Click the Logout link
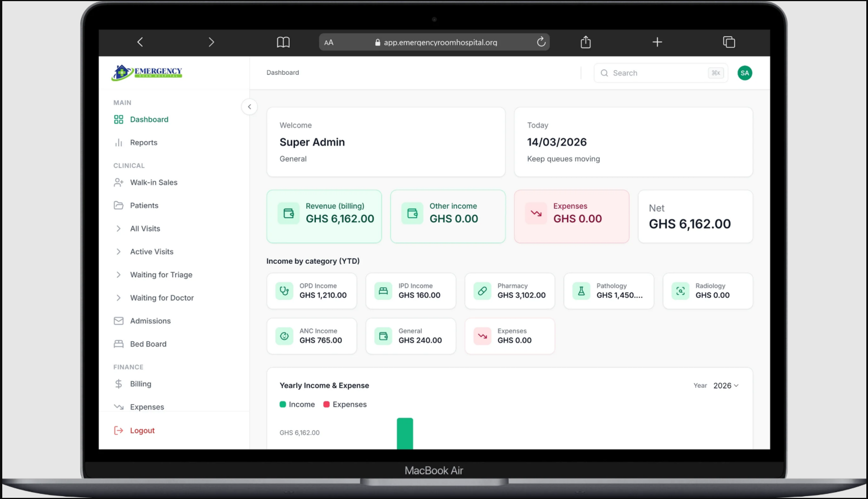 [142, 430]
